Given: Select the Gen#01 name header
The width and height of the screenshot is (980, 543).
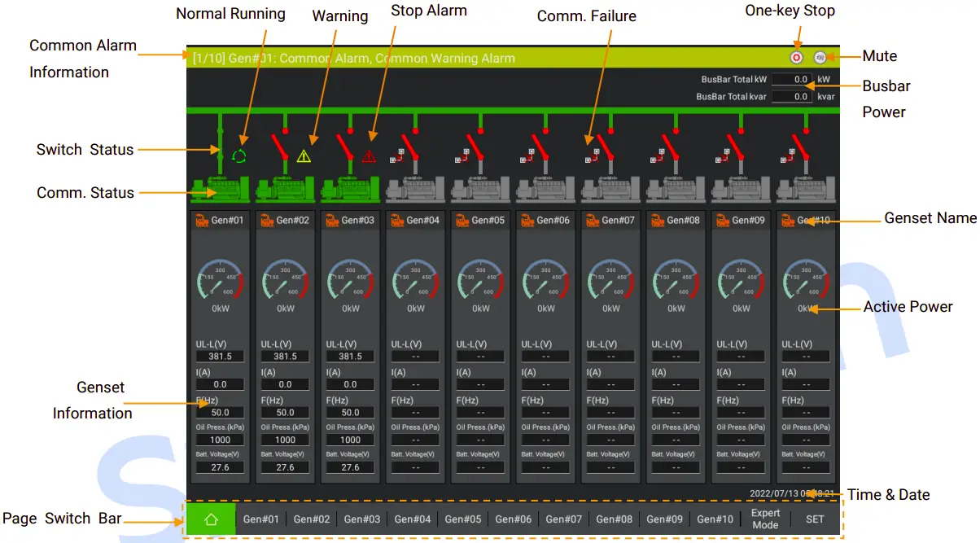Looking at the screenshot, I should [220, 220].
